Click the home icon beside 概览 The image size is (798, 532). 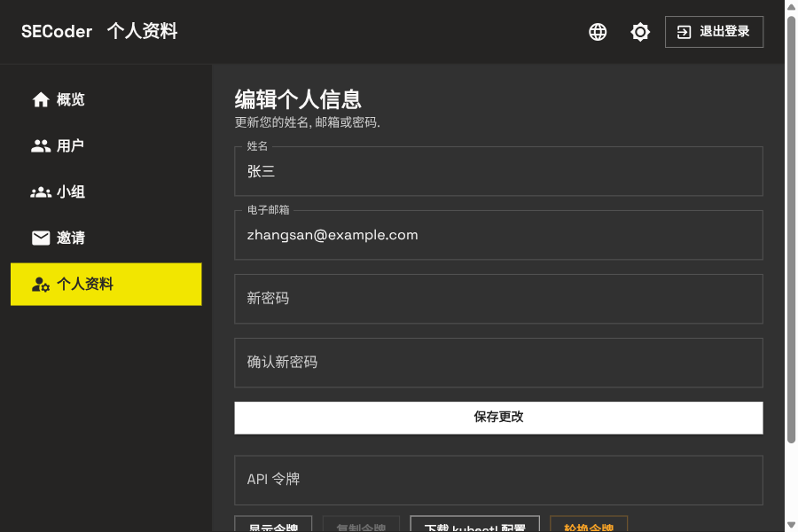coord(41,100)
